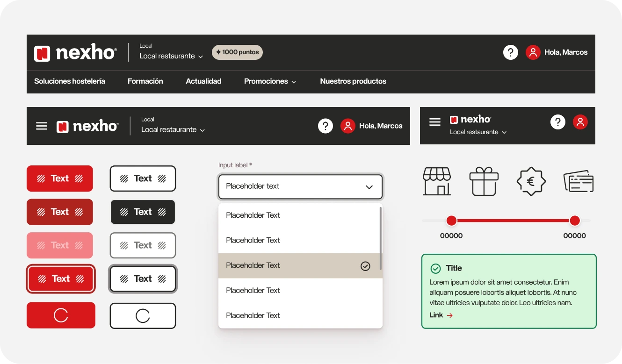Expand Local restaurante in the medium header

click(173, 130)
